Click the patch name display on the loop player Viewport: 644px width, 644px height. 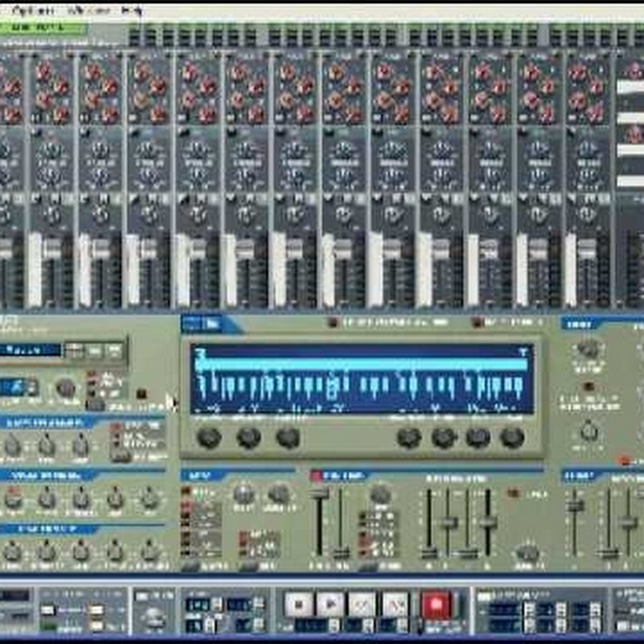pyautogui.click(x=30, y=350)
